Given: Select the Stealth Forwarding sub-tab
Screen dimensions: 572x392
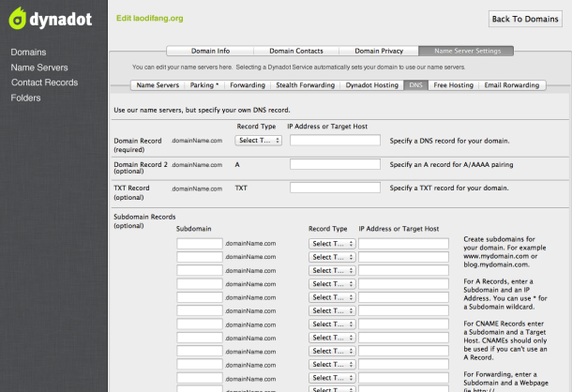Looking at the screenshot, I should click(x=305, y=85).
